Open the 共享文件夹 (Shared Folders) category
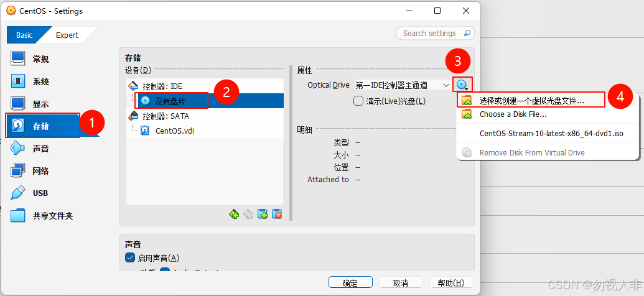 (42, 216)
